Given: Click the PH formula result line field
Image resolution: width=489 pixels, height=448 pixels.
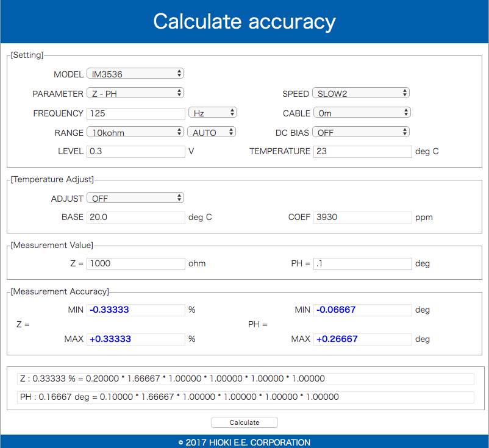Looking at the screenshot, I should 246,397.
